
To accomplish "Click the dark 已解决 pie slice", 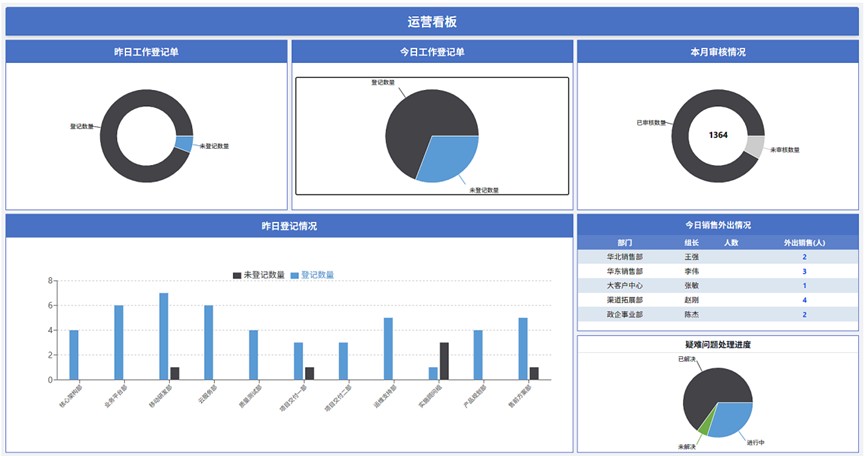I will pos(712,385).
